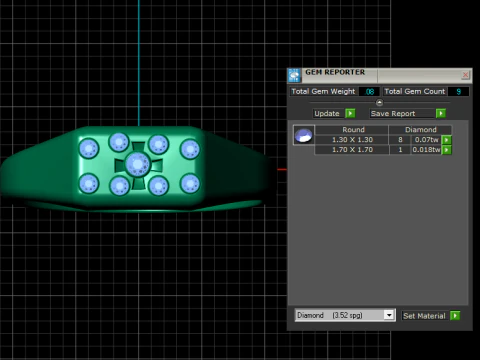Click the 0.07tw weight value
The height and width of the screenshot is (360, 480).
426,140
